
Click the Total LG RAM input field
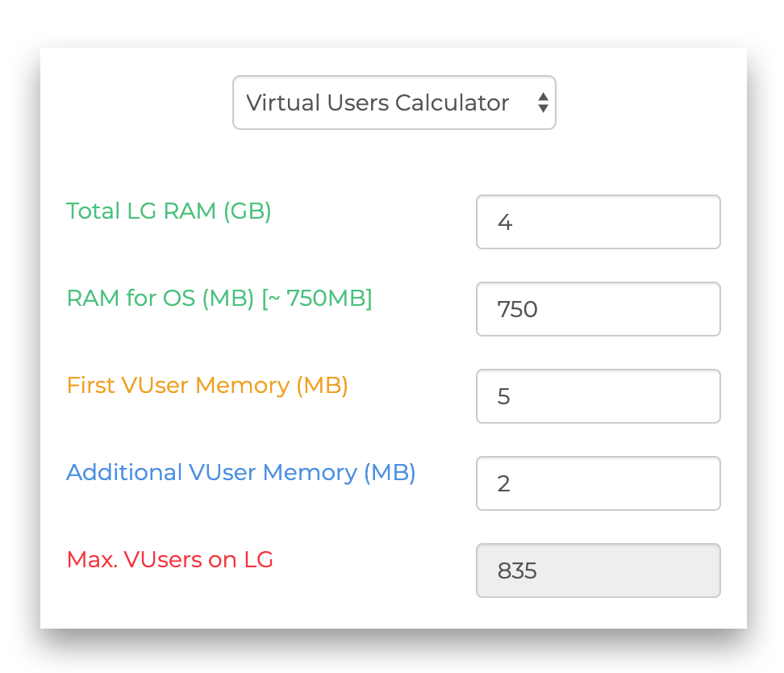pyautogui.click(x=598, y=222)
